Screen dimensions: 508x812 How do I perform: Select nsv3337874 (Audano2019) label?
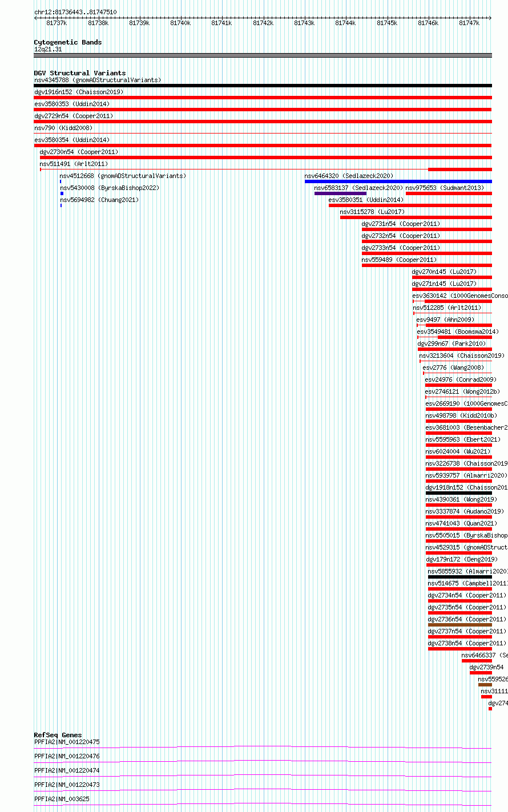coord(465,511)
